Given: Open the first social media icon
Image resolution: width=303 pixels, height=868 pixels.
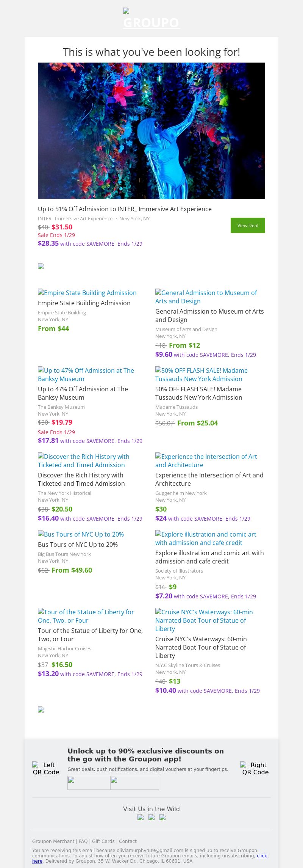Looking at the screenshot, I should (141, 818).
